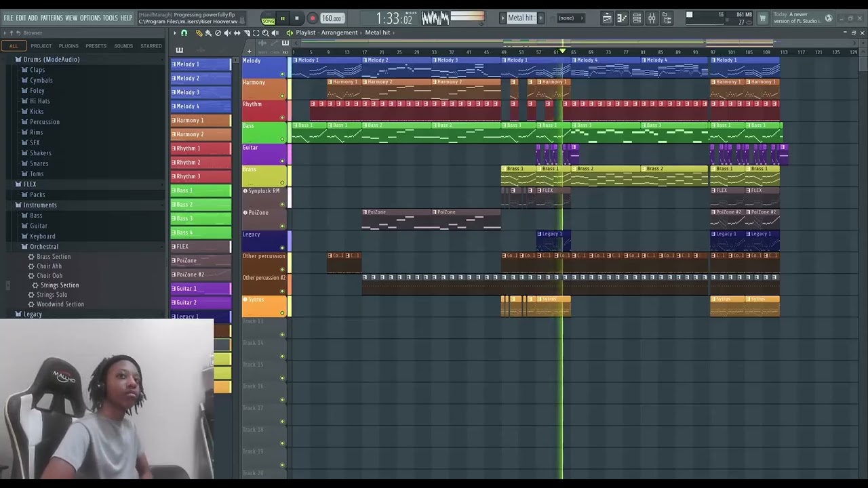Toggle the record button
Viewport: 868px width, 488px height.
click(x=312, y=18)
